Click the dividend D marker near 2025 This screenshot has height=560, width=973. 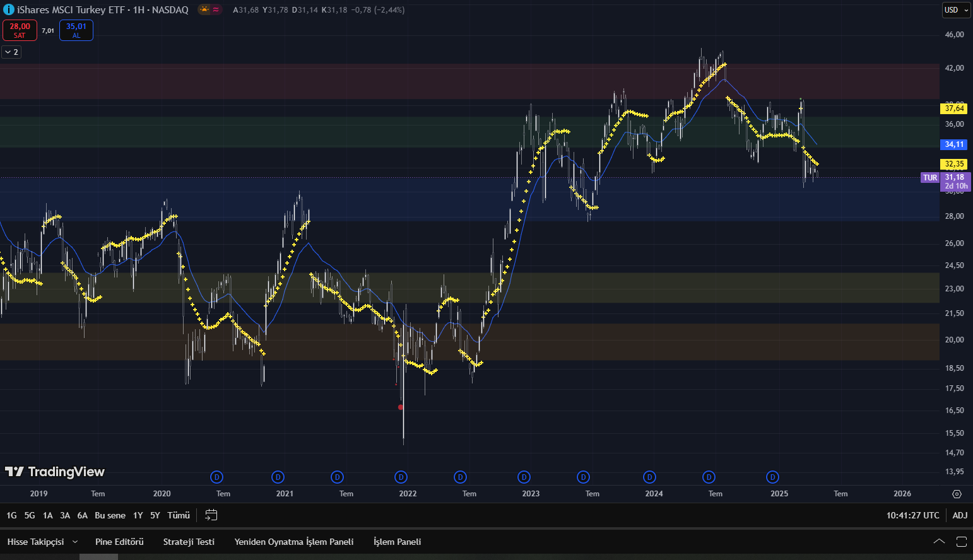[x=772, y=477]
